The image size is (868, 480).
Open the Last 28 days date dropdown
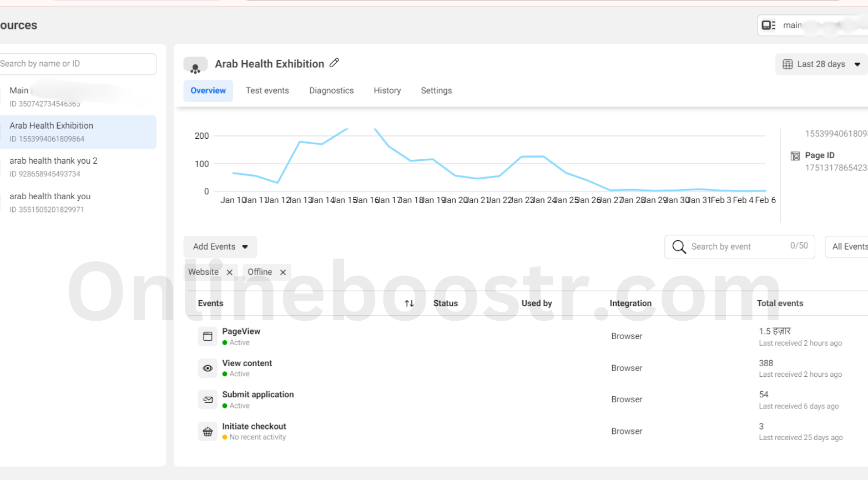pos(822,64)
